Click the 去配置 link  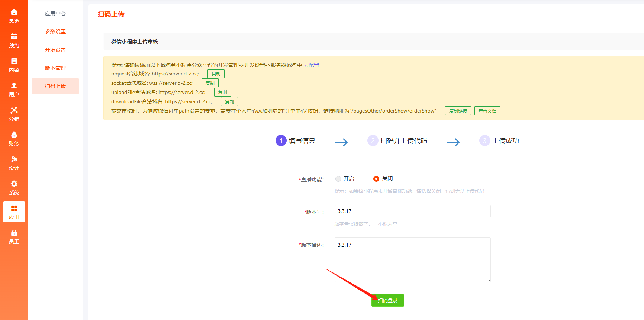tap(311, 65)
